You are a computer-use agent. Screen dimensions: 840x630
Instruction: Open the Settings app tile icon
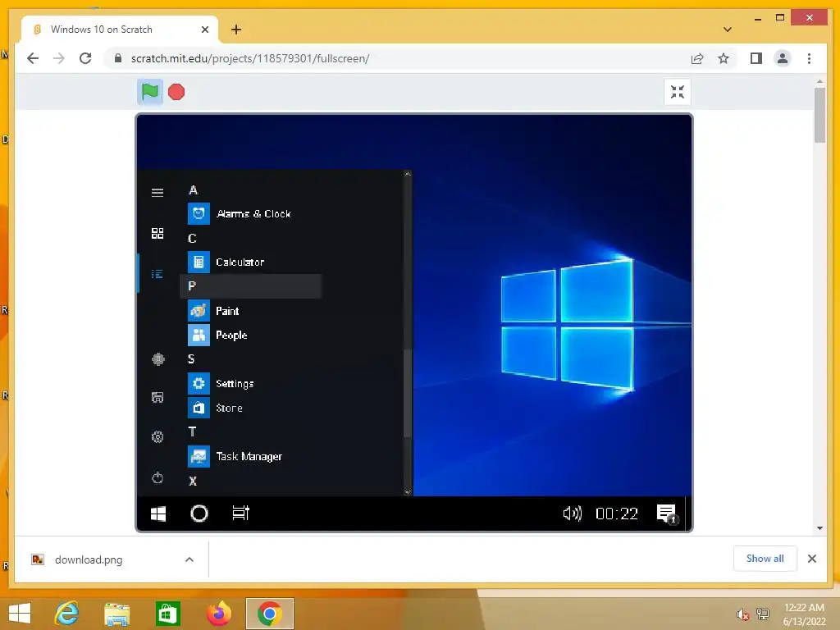(199, 384)
